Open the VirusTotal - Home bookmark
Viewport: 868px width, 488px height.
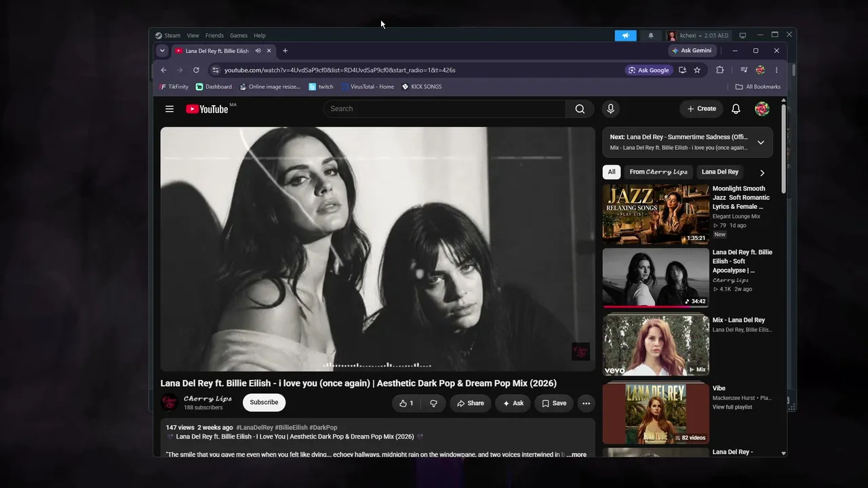click(368, 87)
